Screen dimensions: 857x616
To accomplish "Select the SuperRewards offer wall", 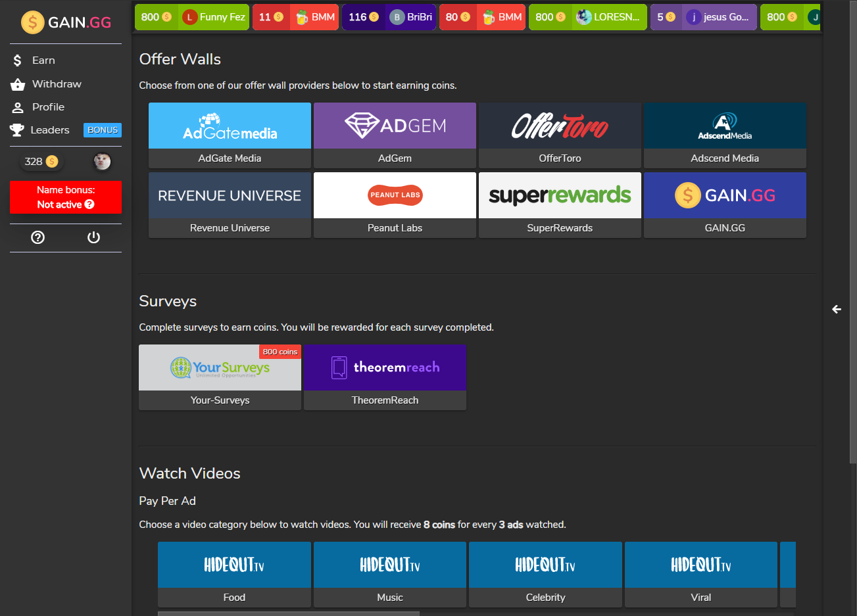I will [560, 204].
